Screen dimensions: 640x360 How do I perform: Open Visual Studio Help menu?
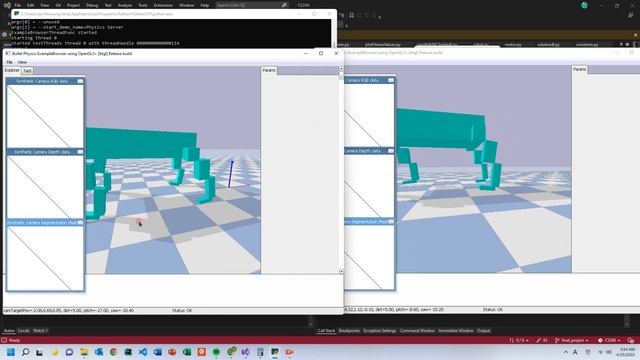204,5
